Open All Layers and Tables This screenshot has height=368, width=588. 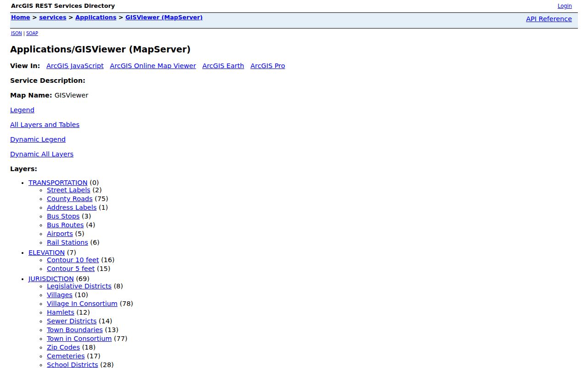pyautogui.click(x=45, y=125)
